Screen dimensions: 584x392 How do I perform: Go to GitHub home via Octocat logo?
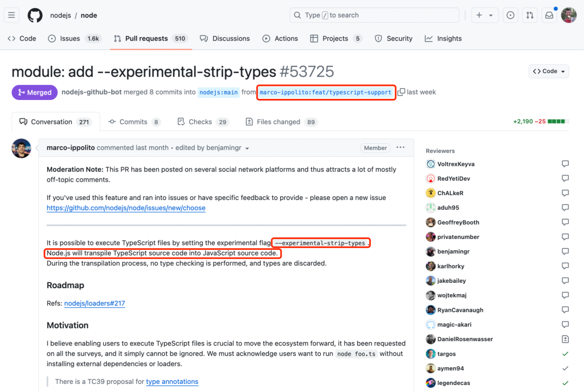pos(35,15)
